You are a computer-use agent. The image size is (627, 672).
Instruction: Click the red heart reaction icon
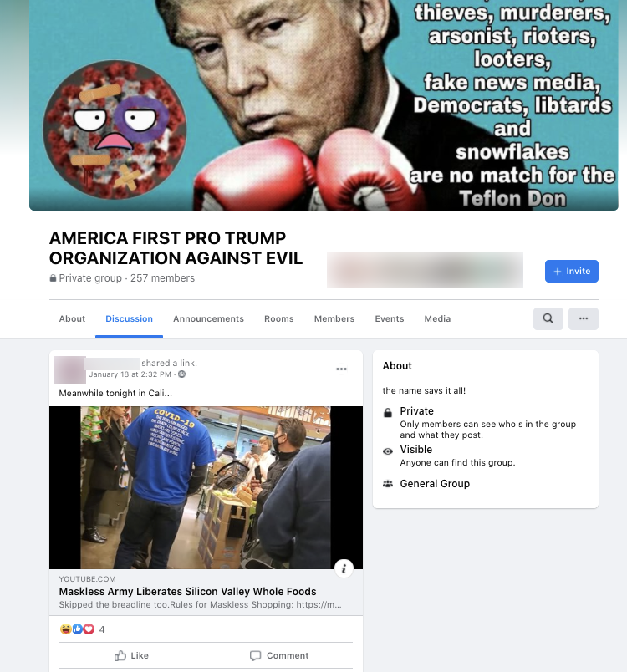click(89, 629)
